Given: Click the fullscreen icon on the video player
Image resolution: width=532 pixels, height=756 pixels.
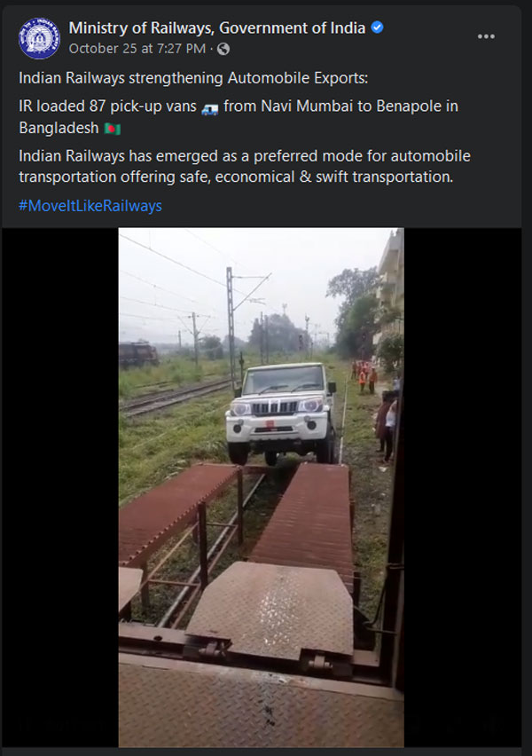Looking at the screenshot, I should [494, 721].
